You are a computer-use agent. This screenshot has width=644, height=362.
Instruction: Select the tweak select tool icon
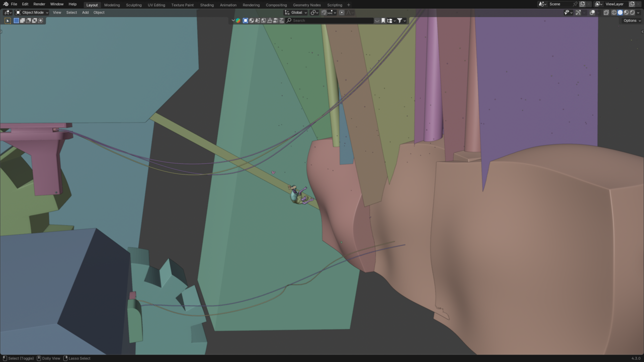[x=8, y=21]
